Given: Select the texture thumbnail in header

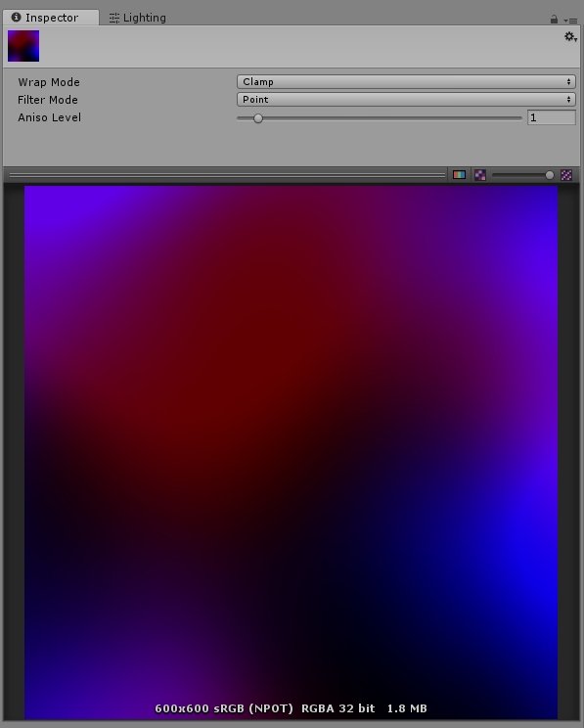Looking at the screenshot, I should tap(23, 46).
